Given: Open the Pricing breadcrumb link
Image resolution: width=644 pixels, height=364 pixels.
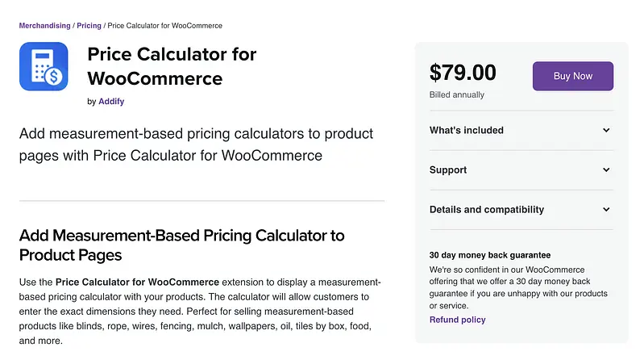Looking at the screenshot, I should click(89, 26).
